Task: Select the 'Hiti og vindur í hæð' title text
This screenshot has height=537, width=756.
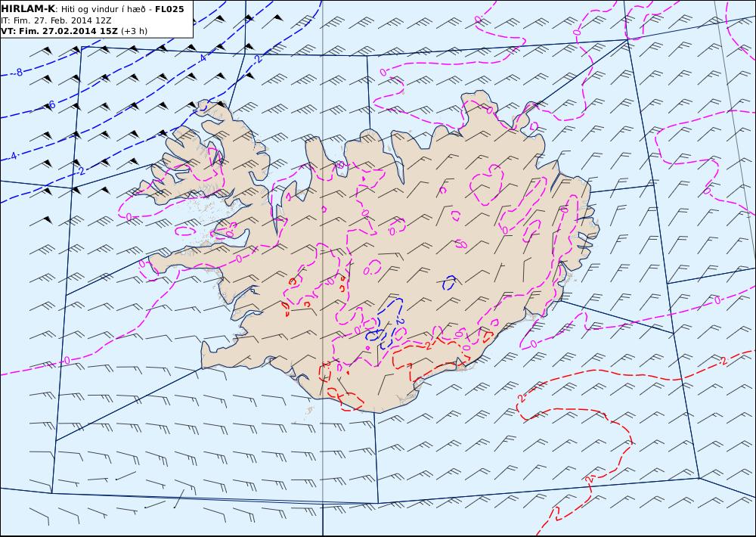Action: (103, 9)
